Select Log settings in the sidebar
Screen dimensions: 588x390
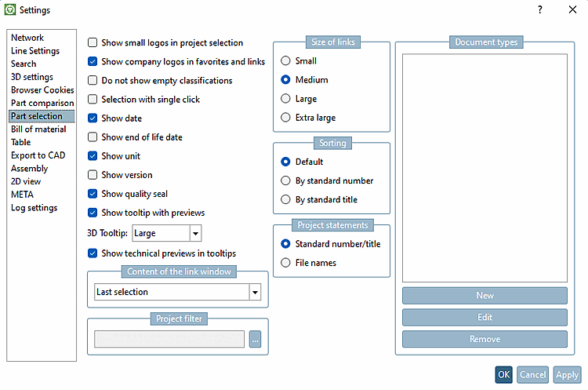(34, 208)
